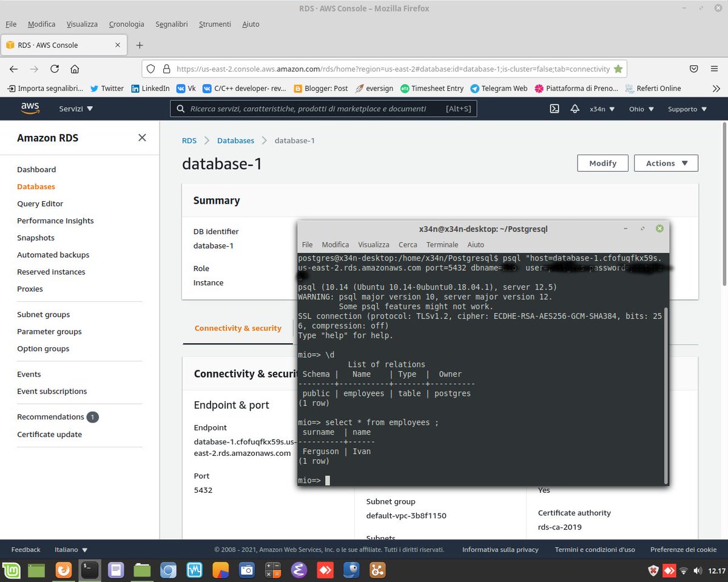Reload the page with the refresh icon
This screenshot has height=582, width=728.
tap(55, 69)
